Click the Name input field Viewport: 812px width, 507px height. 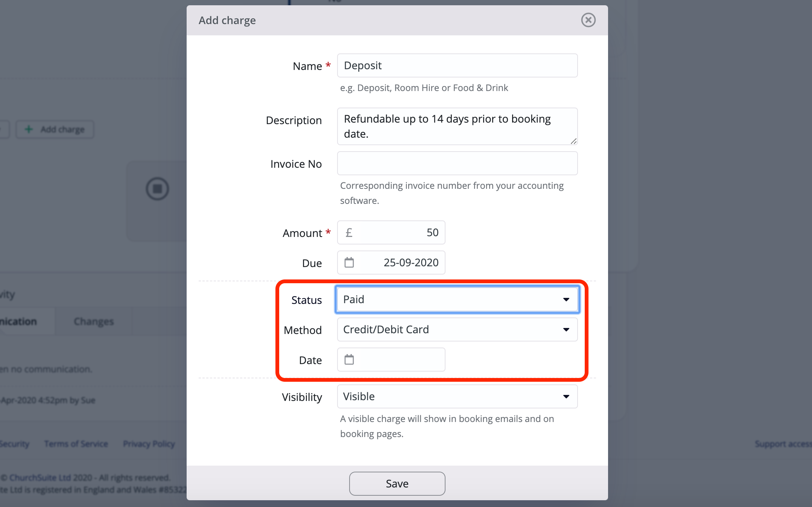point(457,65)
